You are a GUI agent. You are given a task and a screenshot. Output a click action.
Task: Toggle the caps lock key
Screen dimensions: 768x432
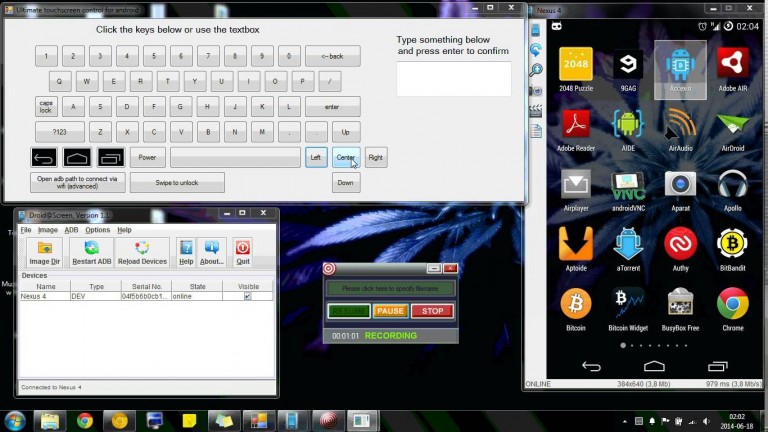click(x=46, y=106)
